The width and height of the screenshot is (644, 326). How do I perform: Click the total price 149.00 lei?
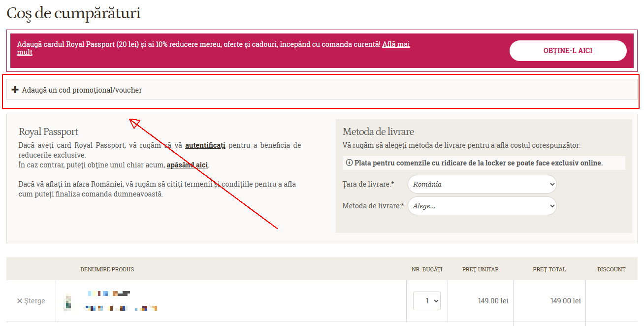[x=566, y=301]
